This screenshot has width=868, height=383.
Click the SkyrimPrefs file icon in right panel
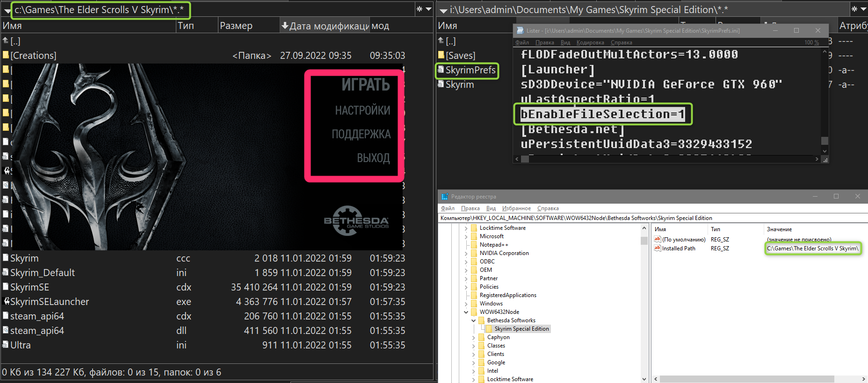click(x=441, y=70)
